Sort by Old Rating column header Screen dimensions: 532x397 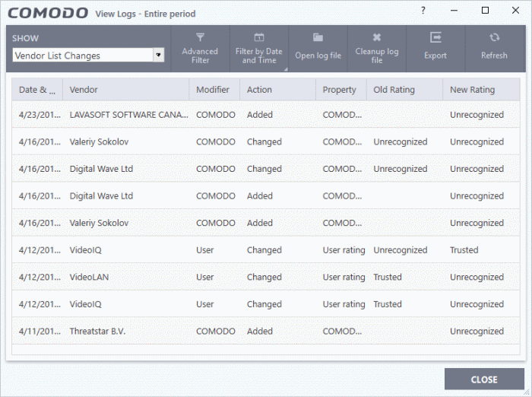[x=404, y=90]
